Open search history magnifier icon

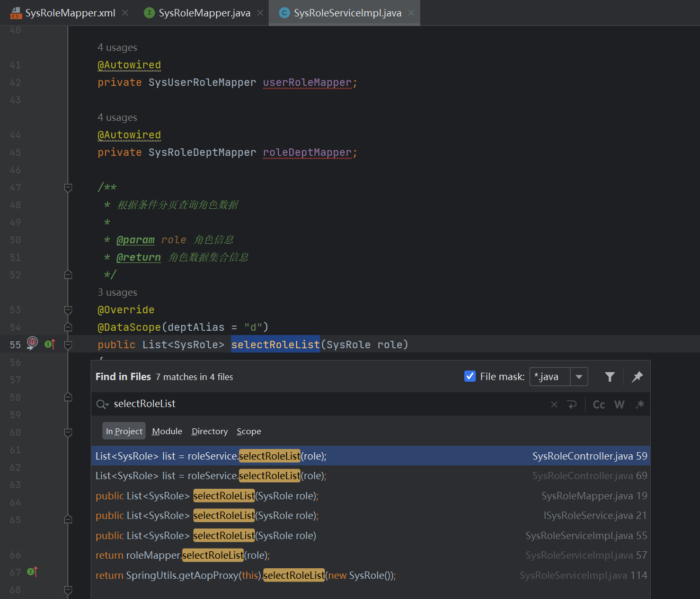tap(102, 404)
